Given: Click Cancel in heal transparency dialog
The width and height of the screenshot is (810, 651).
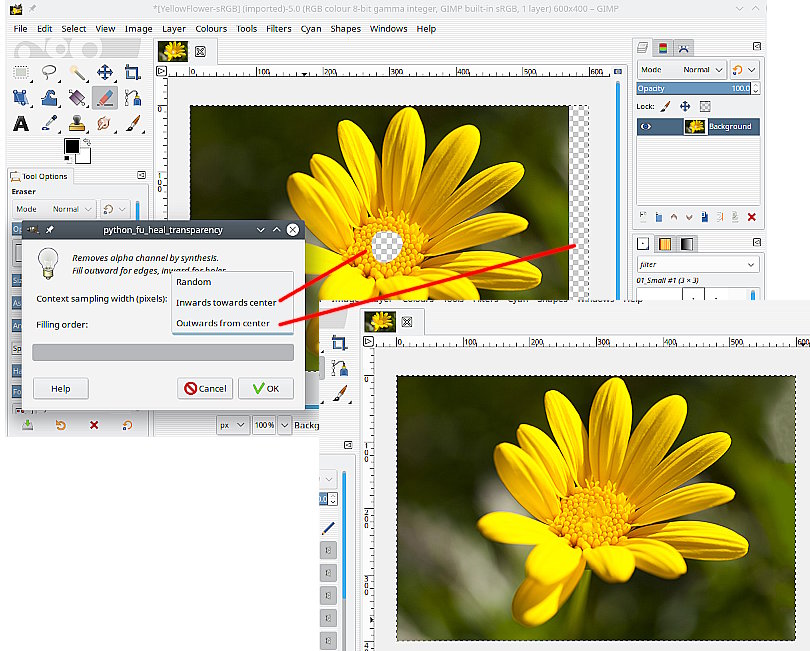Looking at the screenshot, I should (x=205, y=388).
